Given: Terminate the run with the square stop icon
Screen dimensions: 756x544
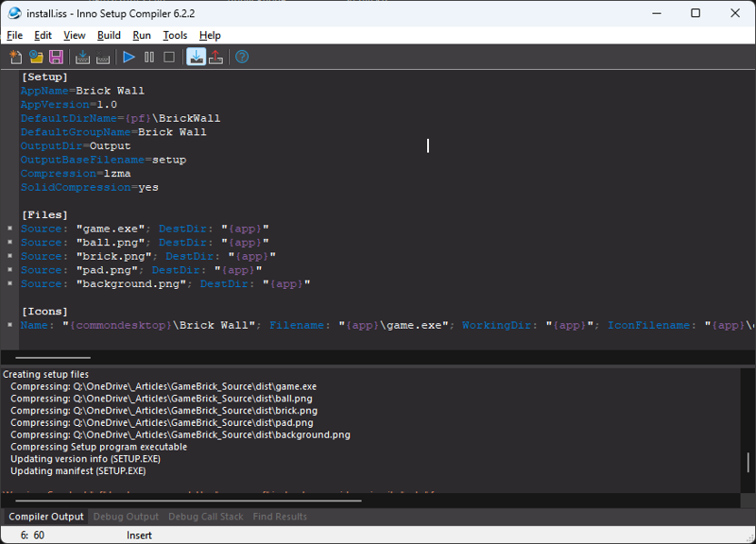Looking at the screenshot, I should coord(169,58).
